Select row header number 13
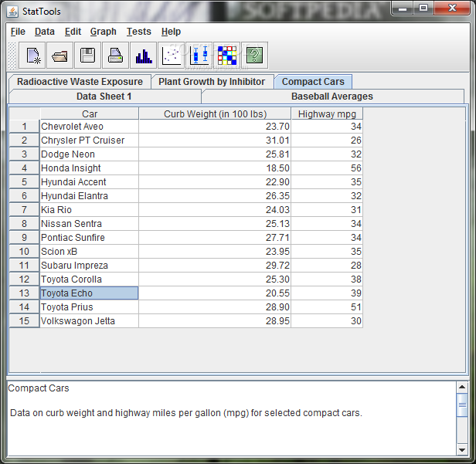 pos(24,293)
